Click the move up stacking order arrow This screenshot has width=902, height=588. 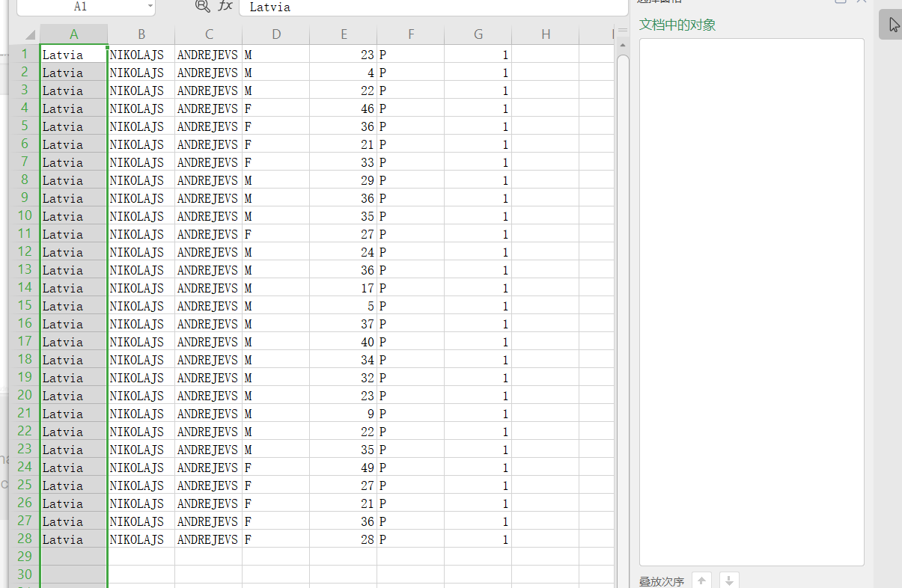702,581
